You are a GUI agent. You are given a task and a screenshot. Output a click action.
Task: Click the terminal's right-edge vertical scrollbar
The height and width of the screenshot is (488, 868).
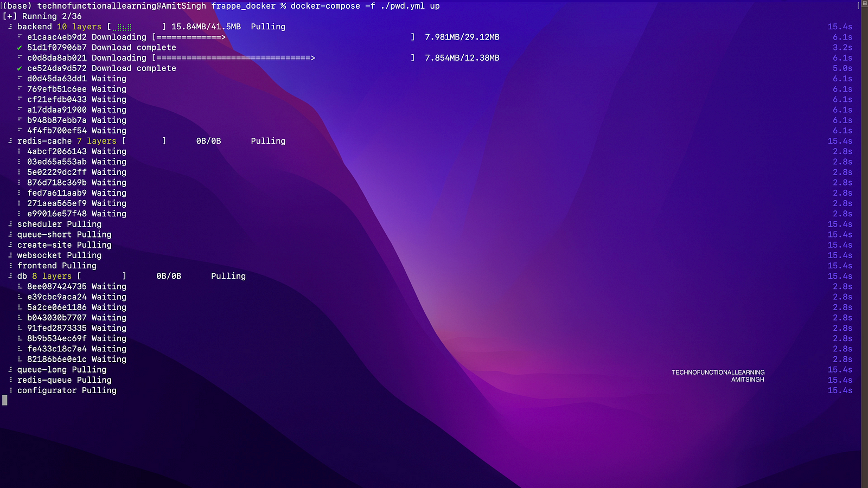click(x=864, y=244)
